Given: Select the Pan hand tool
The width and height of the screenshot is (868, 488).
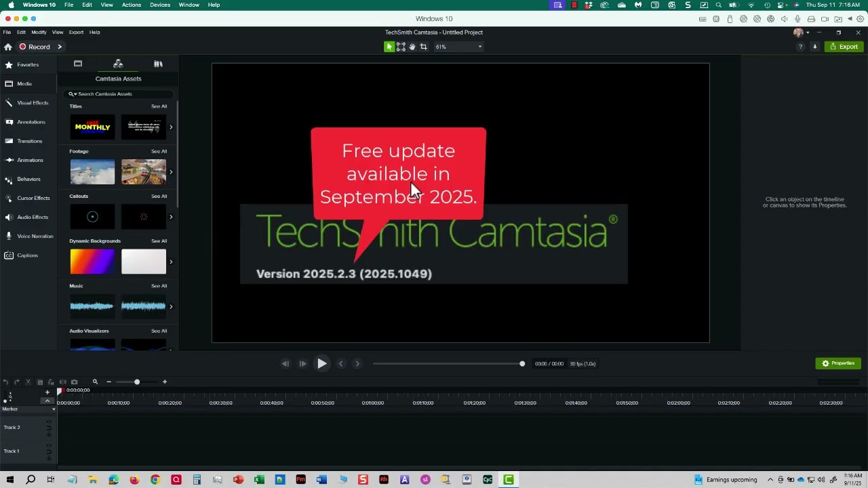Looking at the screenshot, I should [x=412, y=47].
